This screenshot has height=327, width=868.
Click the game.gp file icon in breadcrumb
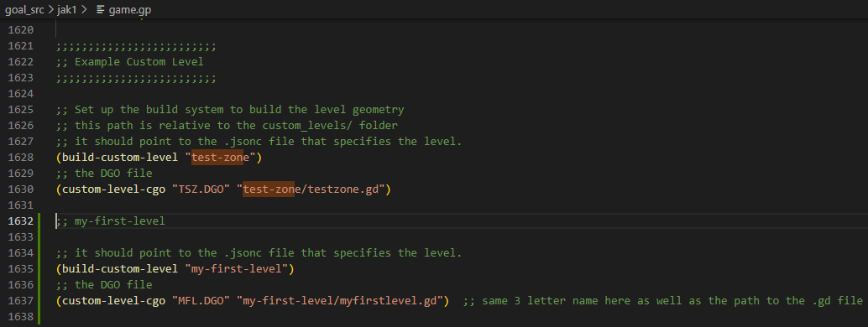pyautogui.click(x=100, y=10)
